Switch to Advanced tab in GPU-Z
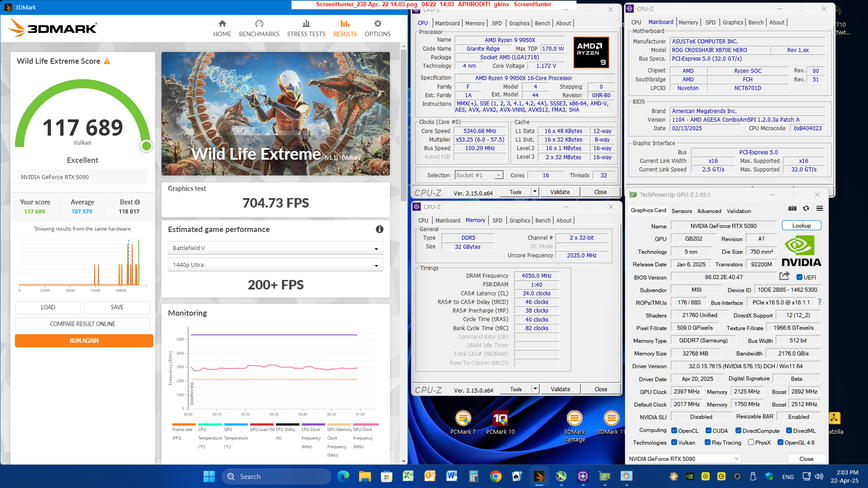This screenshot has width=868, height=488. [x=709, y=211]
